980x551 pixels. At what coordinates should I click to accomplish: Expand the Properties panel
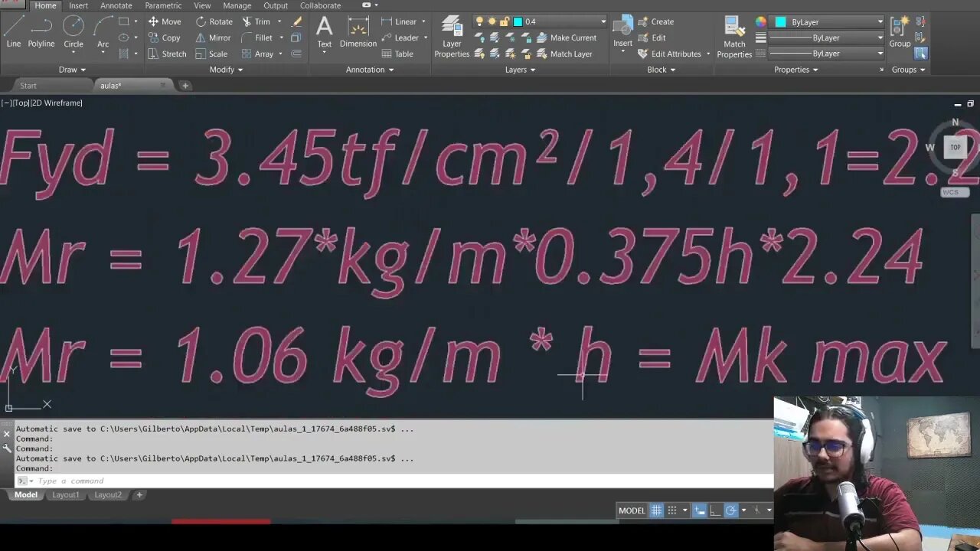[795, 70]
